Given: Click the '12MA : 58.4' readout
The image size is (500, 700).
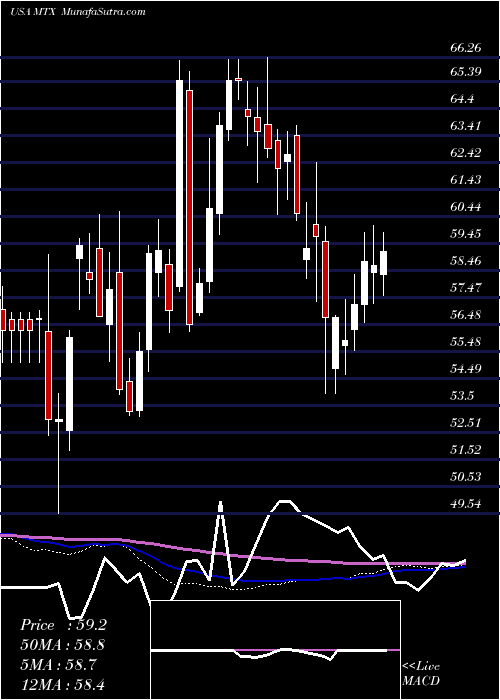Looking at the screenshot, I should click(x=63, y=684).
